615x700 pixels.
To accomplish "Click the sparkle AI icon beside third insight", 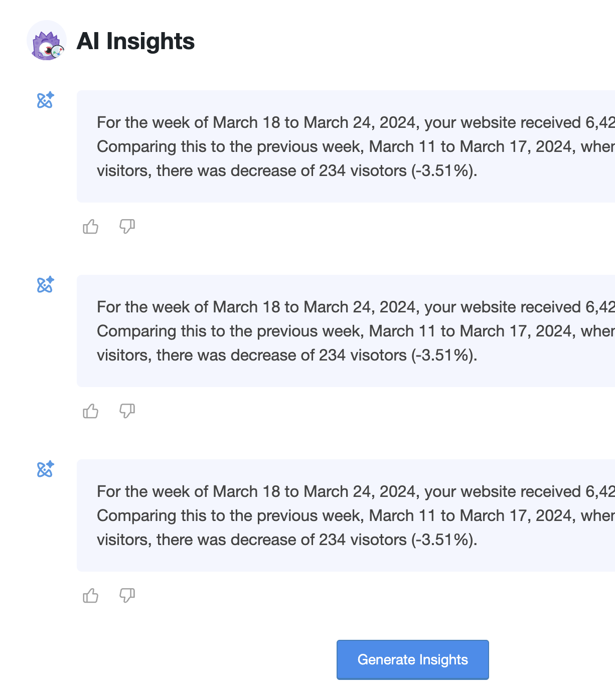I will [x=45, y=469].
